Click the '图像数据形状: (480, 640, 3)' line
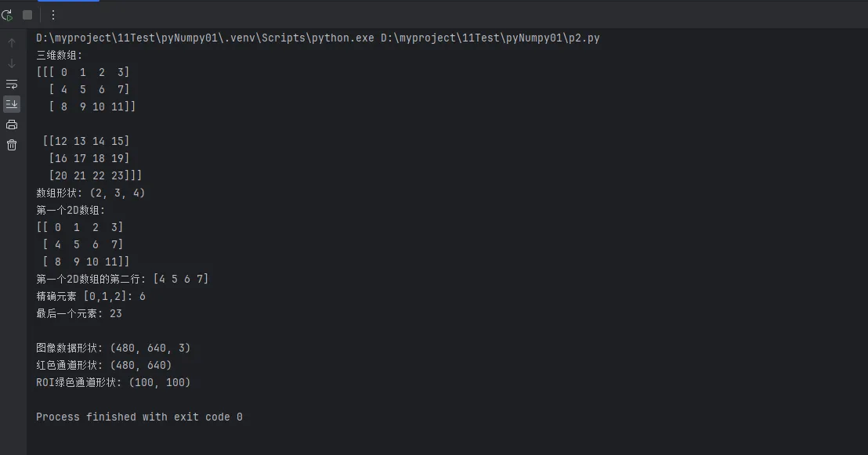The height and width of the screenshot is (455, 868). pyautogui.click(x=114, y=348)
